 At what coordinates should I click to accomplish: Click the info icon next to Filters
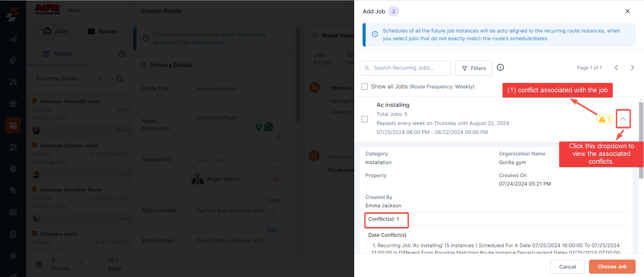coord(500,67)
